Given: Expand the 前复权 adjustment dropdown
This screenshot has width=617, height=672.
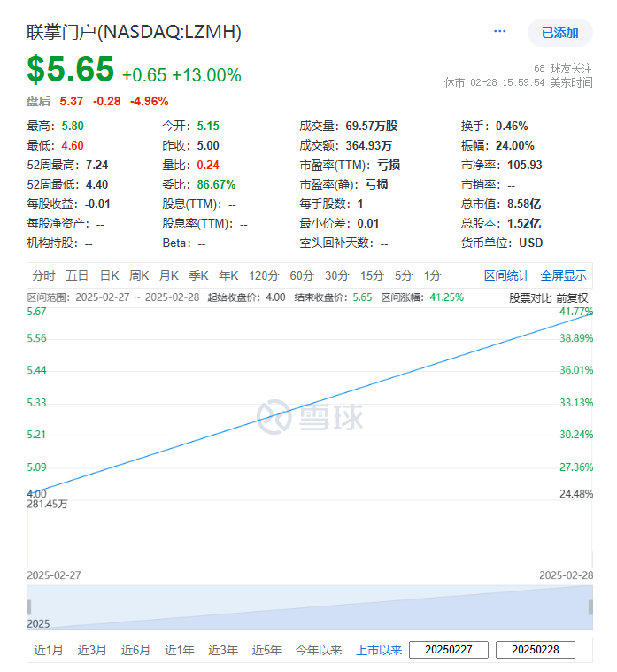Looking at the screenshot, I should pos(572,297).
